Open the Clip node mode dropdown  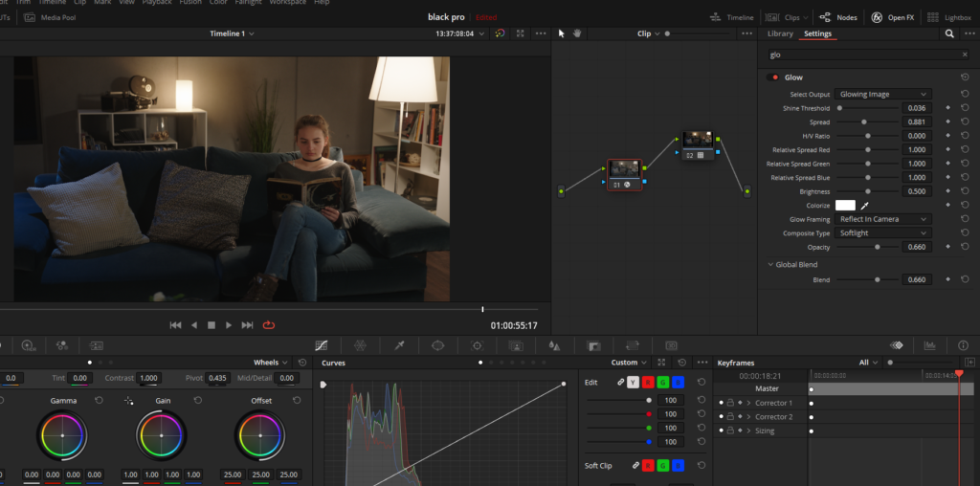tap(649, 33)
